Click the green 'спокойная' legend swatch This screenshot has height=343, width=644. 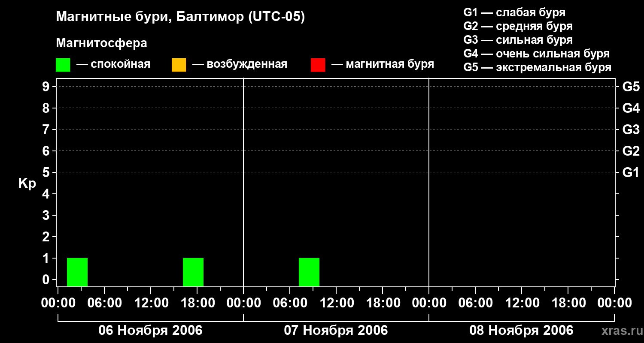(63, 65)
